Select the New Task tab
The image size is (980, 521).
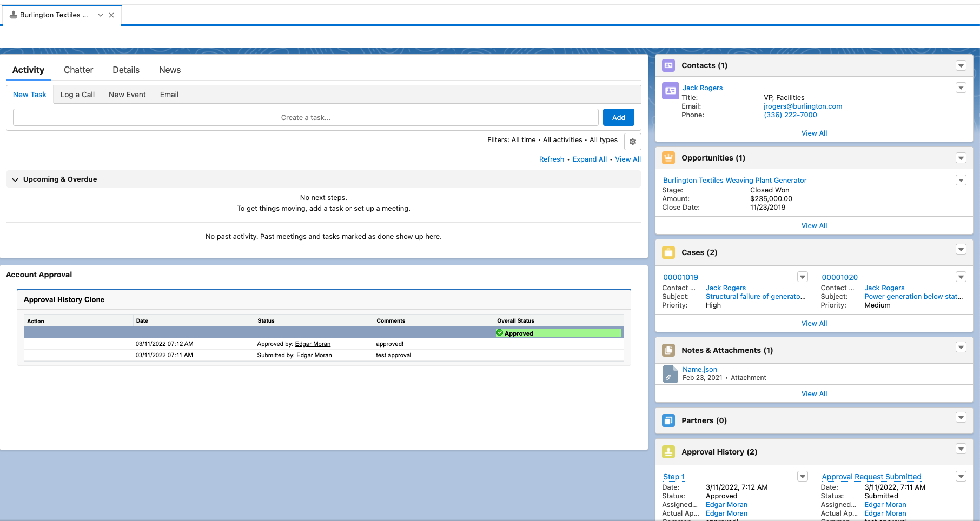pos(30,95)
